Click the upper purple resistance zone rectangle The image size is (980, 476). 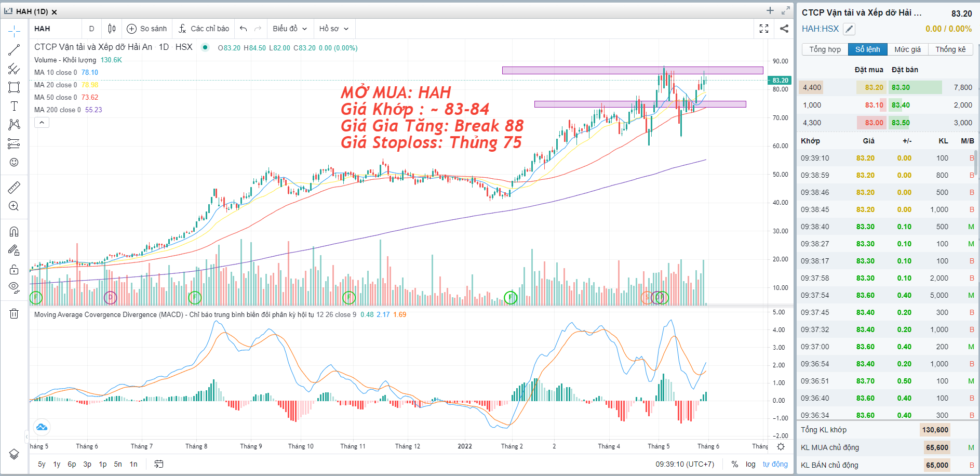point(632,70)
